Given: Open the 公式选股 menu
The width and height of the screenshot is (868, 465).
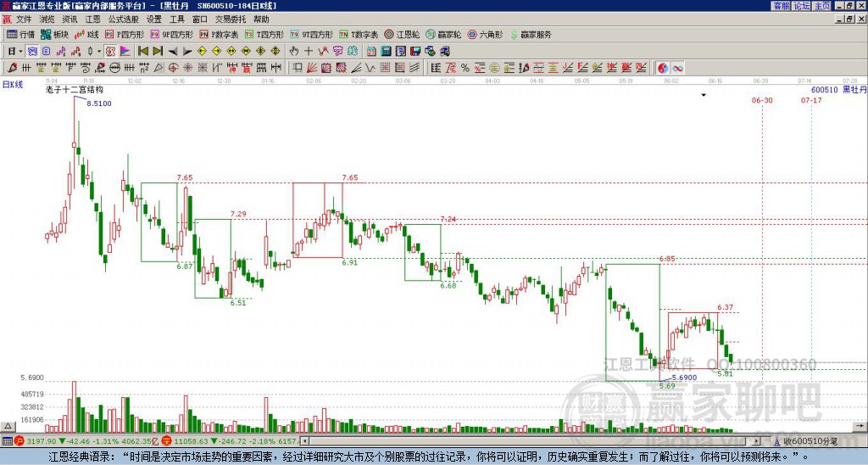Looking at the screenshot, I should click(124, 20).
